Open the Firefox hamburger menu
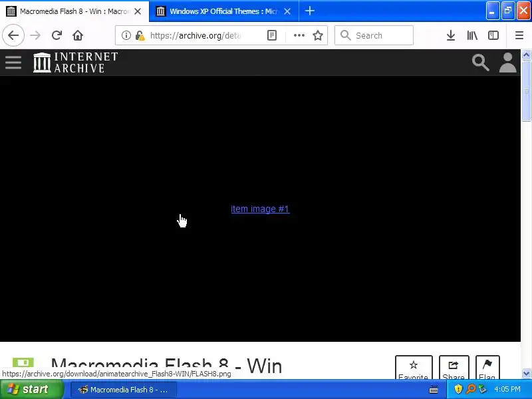This screenshot has height=399, width=532. click(519, 35)
